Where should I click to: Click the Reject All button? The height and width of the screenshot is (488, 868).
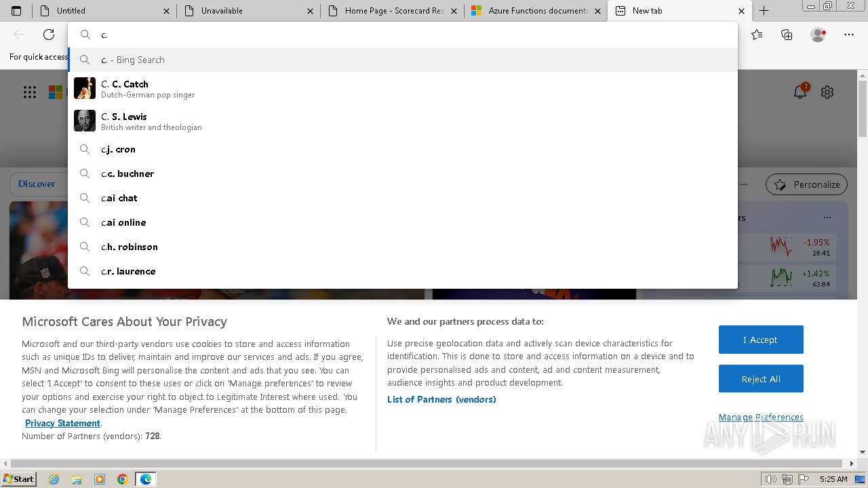tap(761, 379)
